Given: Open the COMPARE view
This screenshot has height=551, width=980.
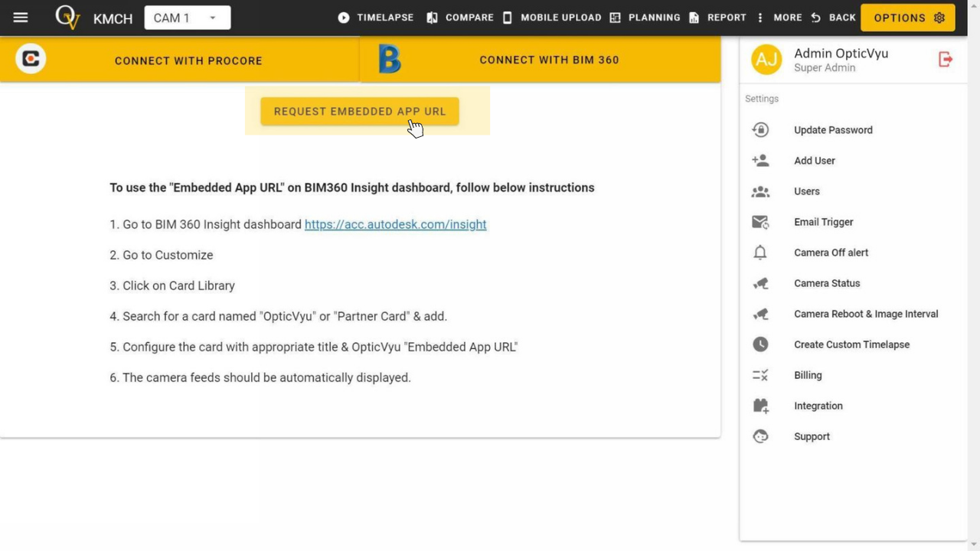Looking at the screenshot, I should [x=469, y=18].
